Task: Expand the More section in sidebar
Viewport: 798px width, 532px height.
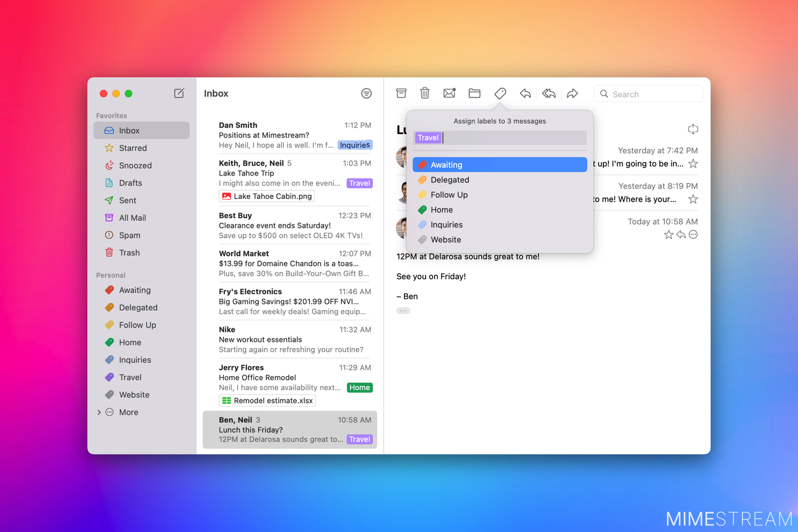Action: 99,412
